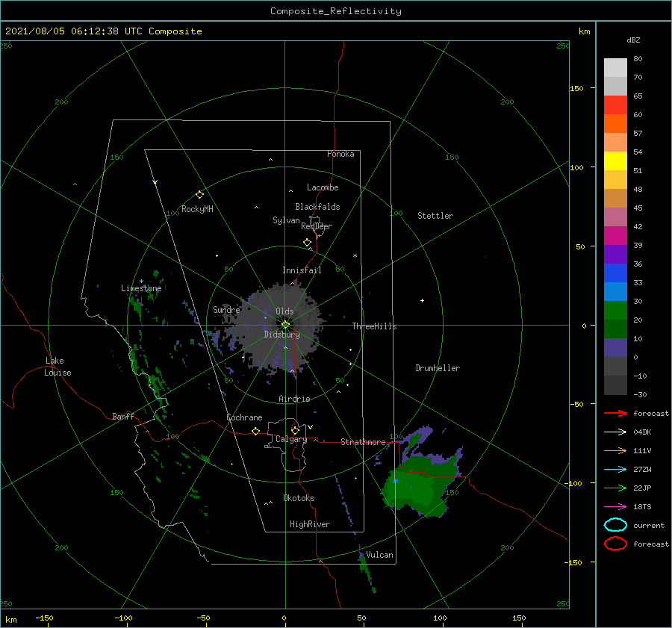The width and height of the screenshot is (672, 628).
Task: Click the Strathmore town label
Action: (363, 442)
